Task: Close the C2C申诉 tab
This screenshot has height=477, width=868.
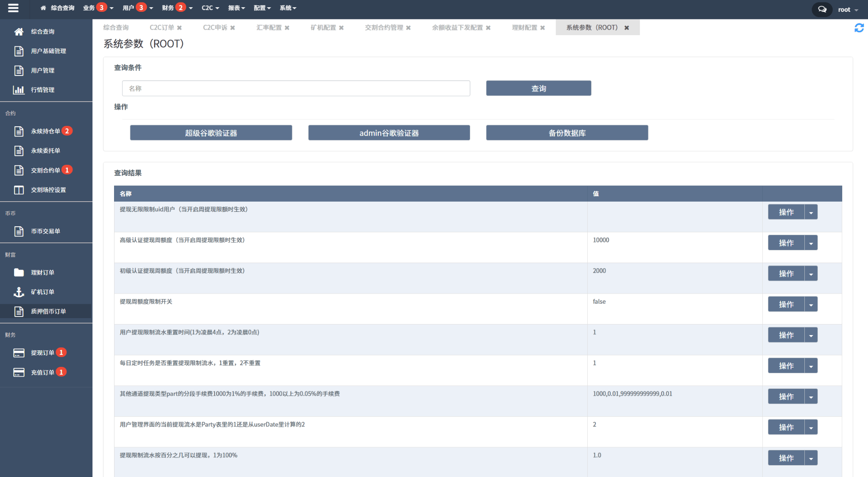Action: 232,28
